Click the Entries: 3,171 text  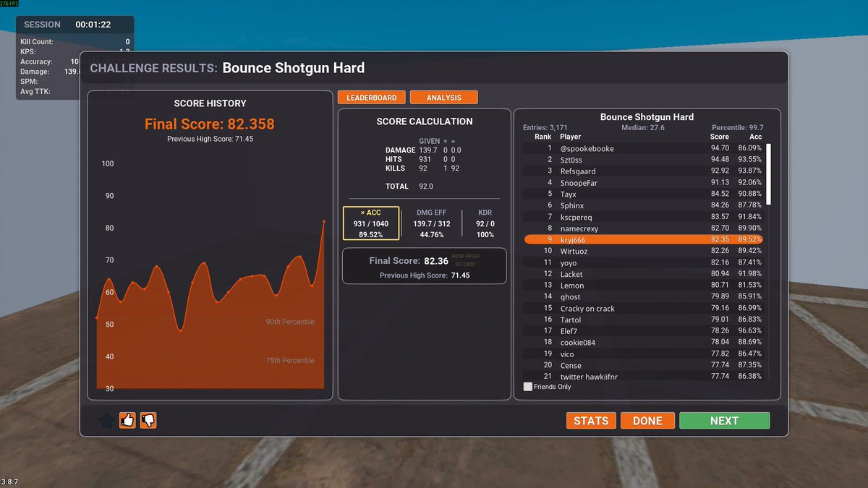[545, 127]
